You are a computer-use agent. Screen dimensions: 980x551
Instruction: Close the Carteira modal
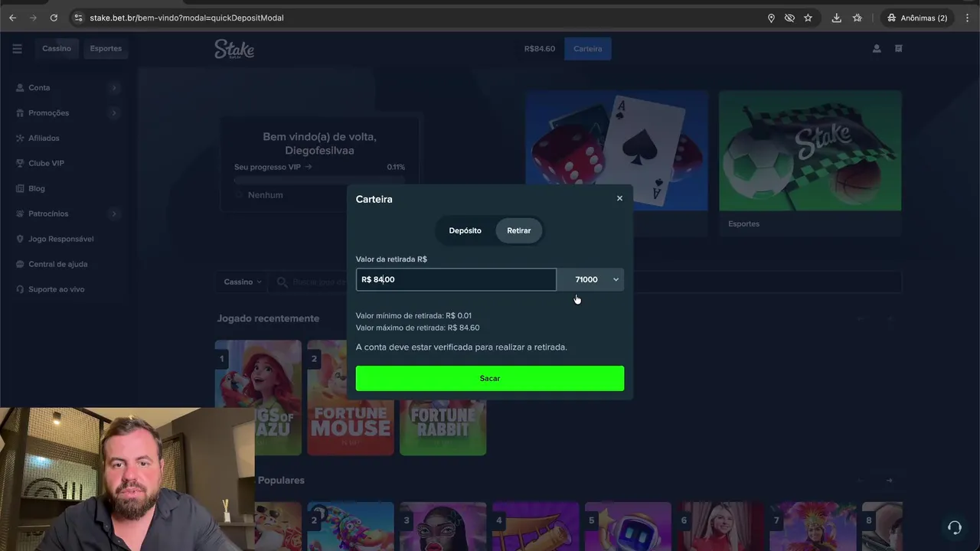619,198
